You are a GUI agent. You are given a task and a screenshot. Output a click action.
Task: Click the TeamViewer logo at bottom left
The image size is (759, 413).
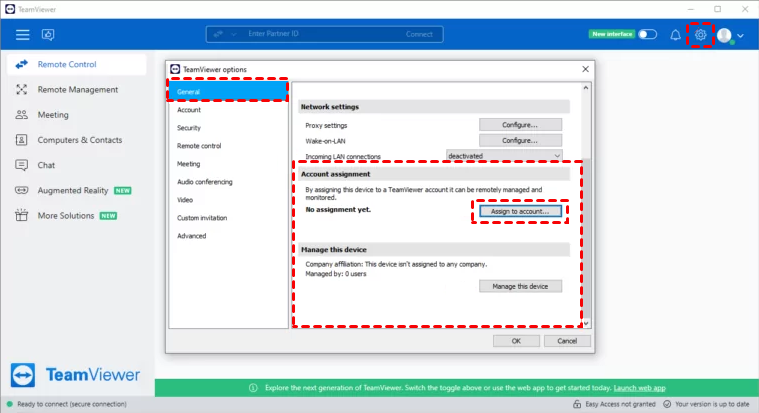coord(76,375)
